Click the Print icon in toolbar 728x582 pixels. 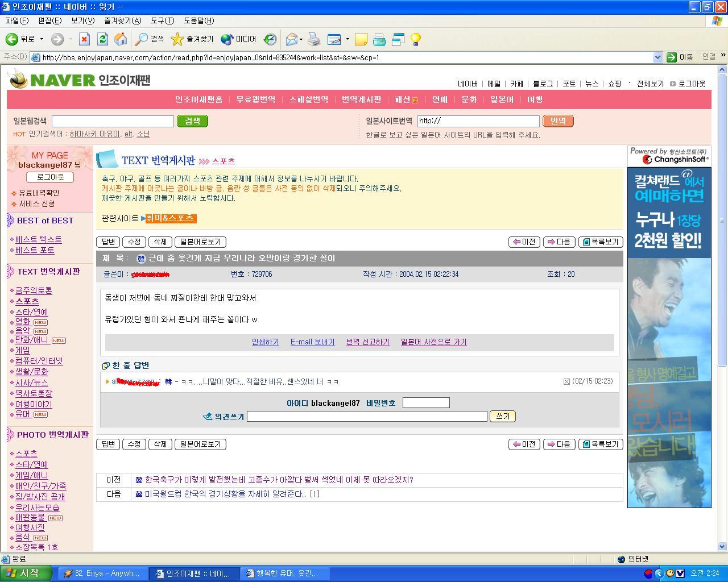[x=314, y=39]
